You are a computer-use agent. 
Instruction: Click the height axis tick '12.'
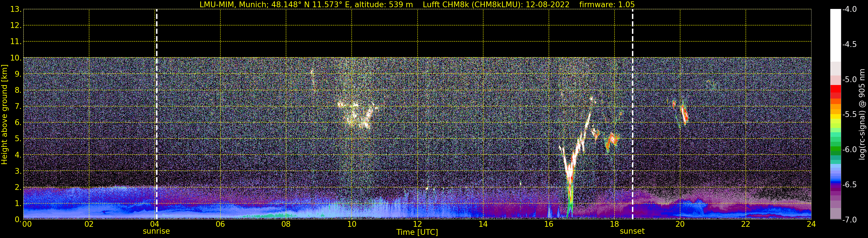(16, 25)
